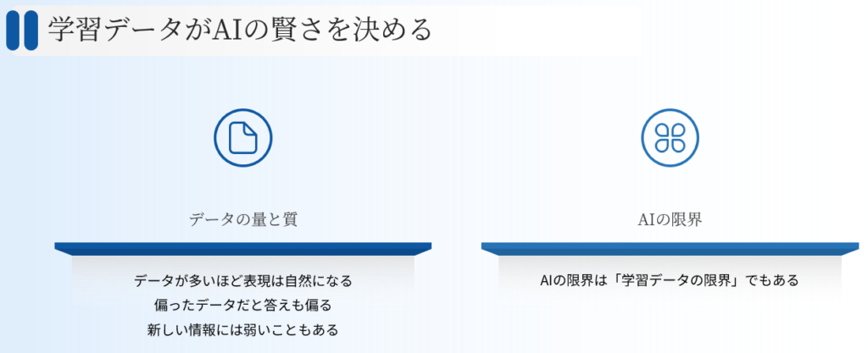868x353 pixels.
Task: Click the bottom-right petal of the four-petal icon
Action: (678, 146)
